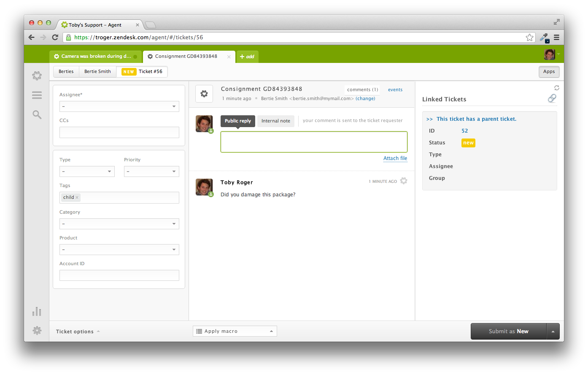Select the events tab on the ticket
This screenshot has width=588, height=375.
(x=395, y=90)
